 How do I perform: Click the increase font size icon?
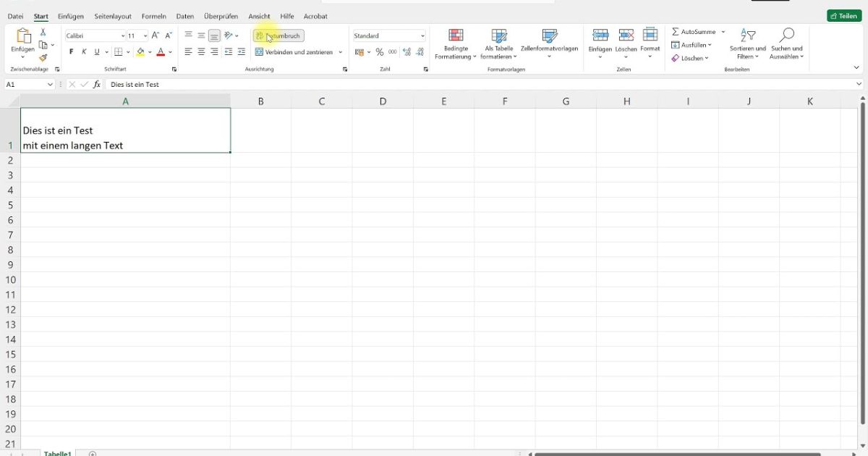(x=156, y=35)
